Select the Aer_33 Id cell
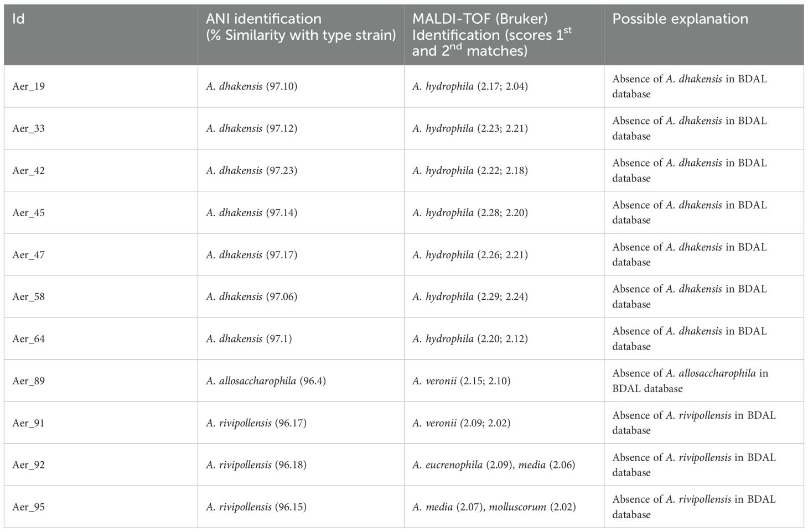808x532 pixels. pos(28,129)
